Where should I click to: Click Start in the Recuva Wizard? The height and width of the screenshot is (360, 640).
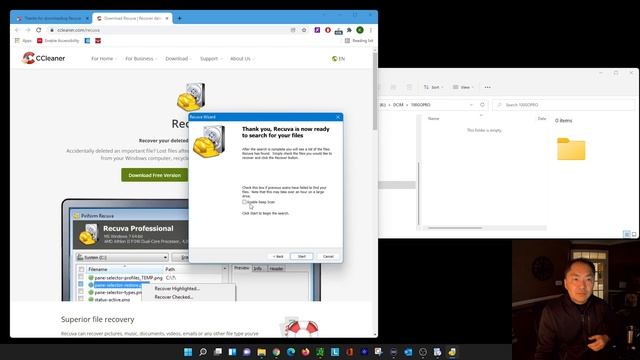coord(302,256)
